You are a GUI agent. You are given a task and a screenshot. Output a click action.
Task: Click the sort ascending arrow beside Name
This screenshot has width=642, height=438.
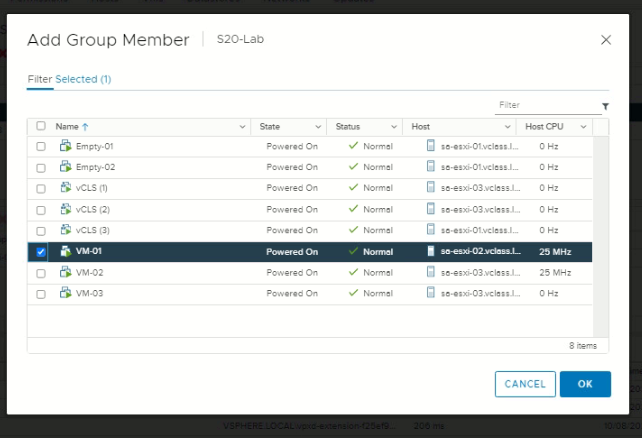85,127
